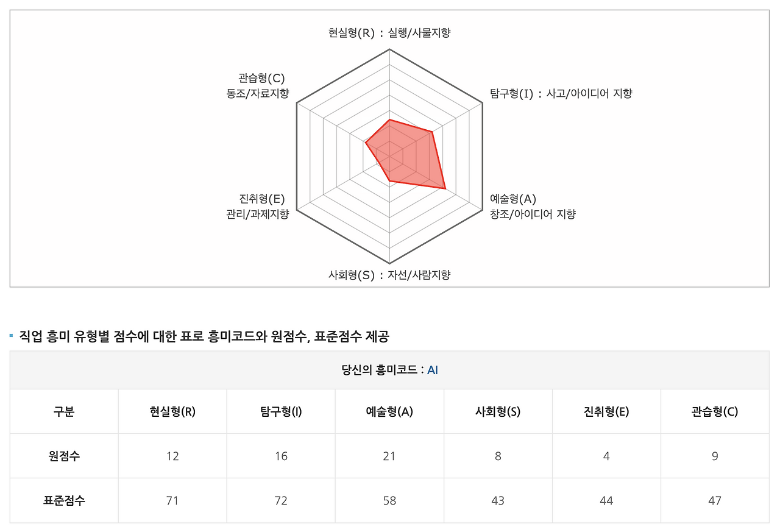Viewport: 780px width, 532px height.
Task: Select the 관습형(C) table column header
Action: [x=715, y=411]
